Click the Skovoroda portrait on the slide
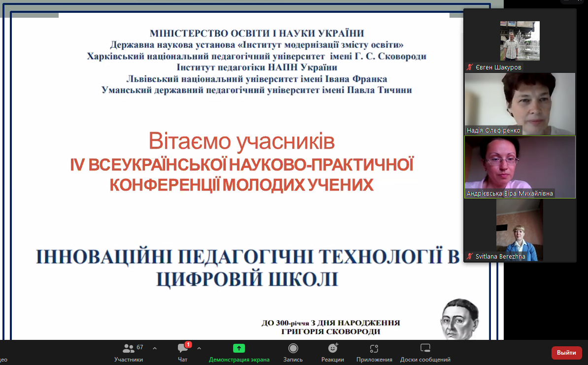This screenshot has width=588, height=365. 459,319
